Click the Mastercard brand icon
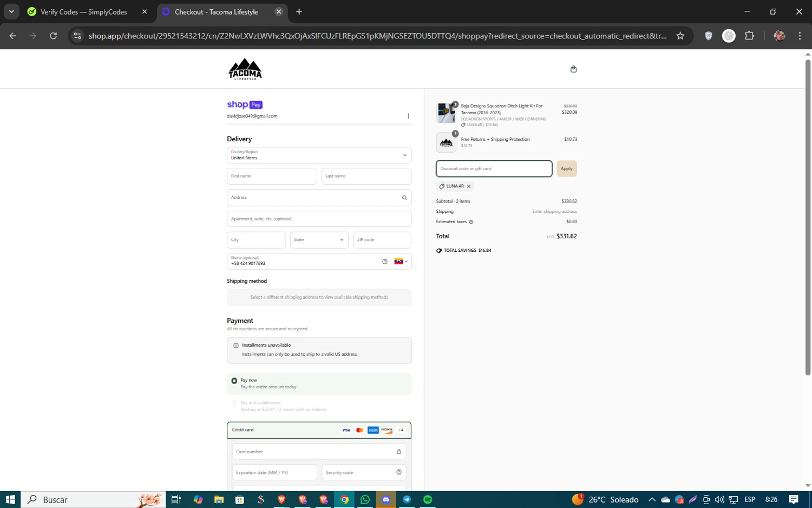812x508 pixels. 359,430
